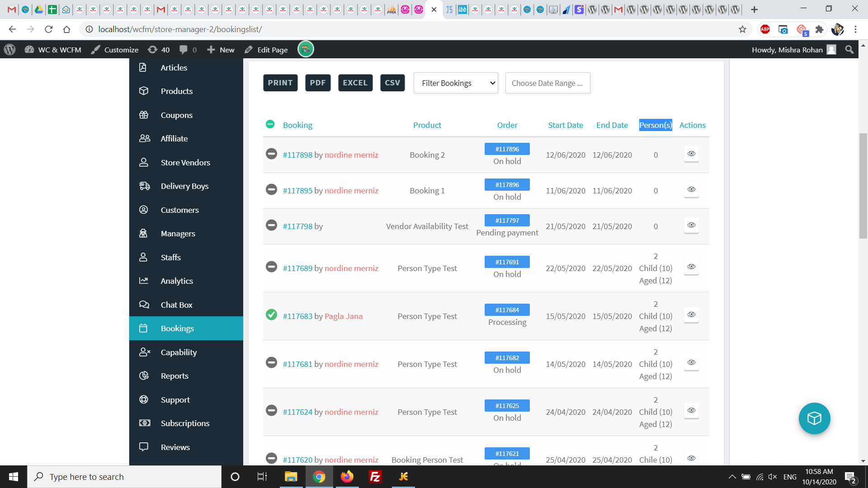Sort by Start Date column

pos(566,125)
